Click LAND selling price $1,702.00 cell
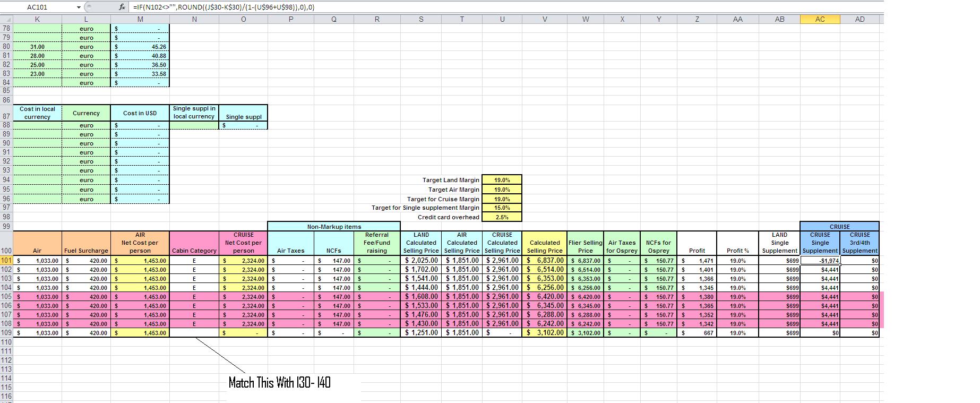The image size is (980, 403). click(x=421, y=270)
